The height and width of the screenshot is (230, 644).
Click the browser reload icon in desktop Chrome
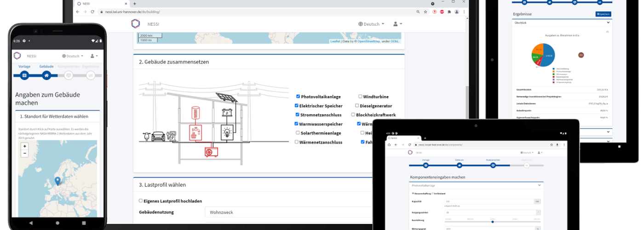point(92,11)
